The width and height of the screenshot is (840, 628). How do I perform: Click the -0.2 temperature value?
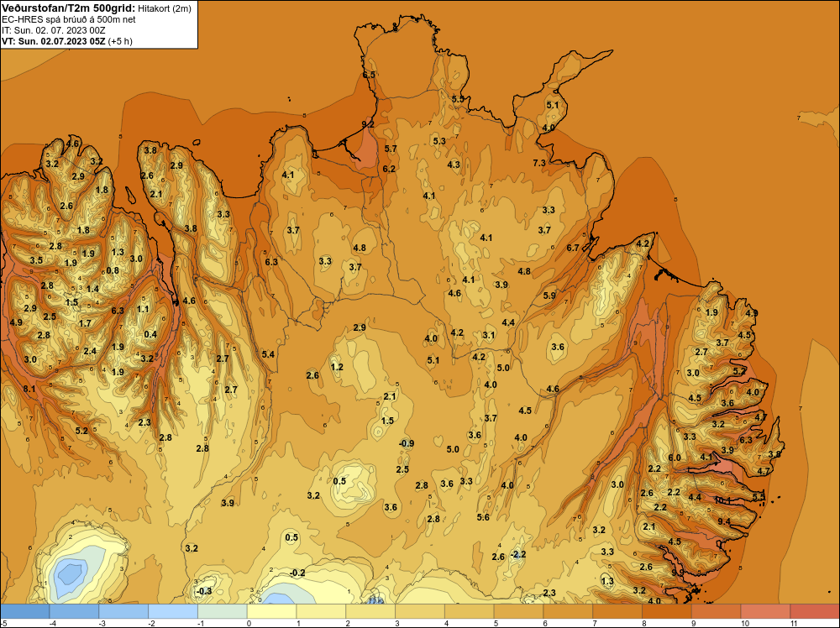click(297, 573)
